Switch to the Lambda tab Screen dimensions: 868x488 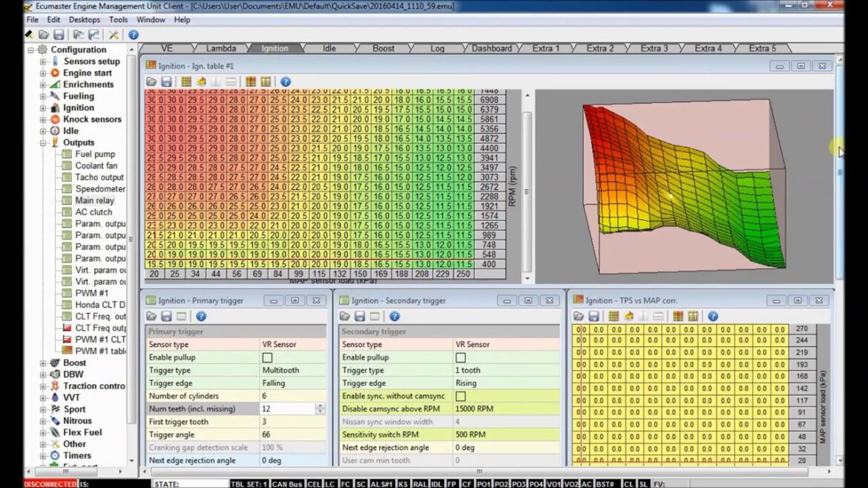tap(221, 48)
